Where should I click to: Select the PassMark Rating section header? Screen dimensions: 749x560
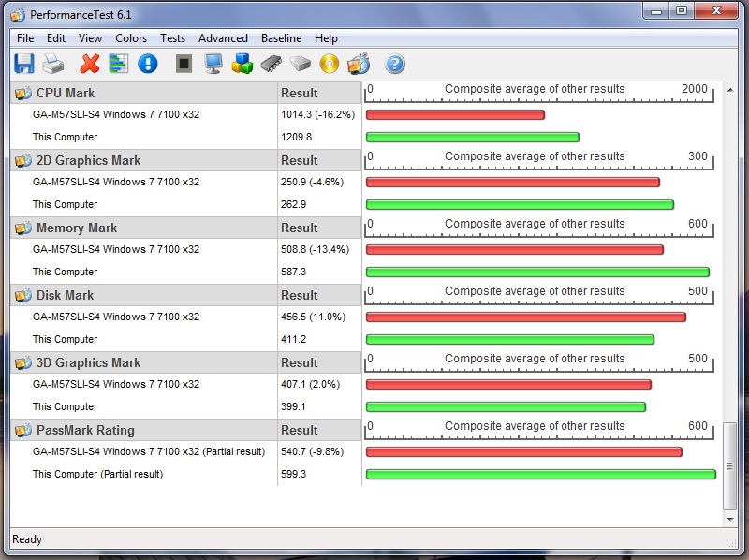(144, 430)
